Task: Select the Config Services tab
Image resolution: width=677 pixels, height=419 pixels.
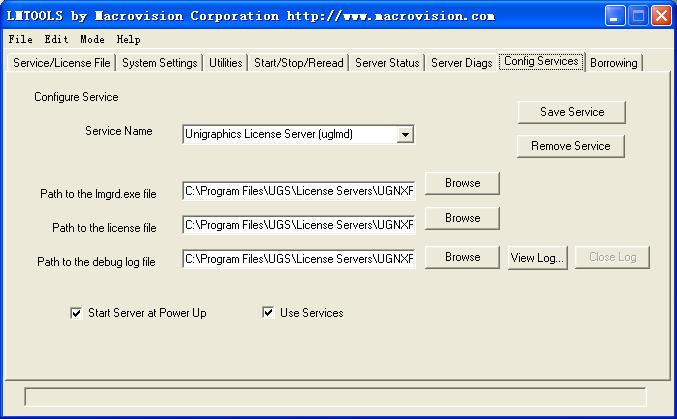Action: pos(541,61)
